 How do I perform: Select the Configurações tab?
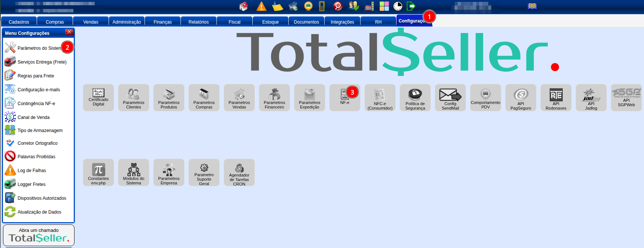click(414, 21)
